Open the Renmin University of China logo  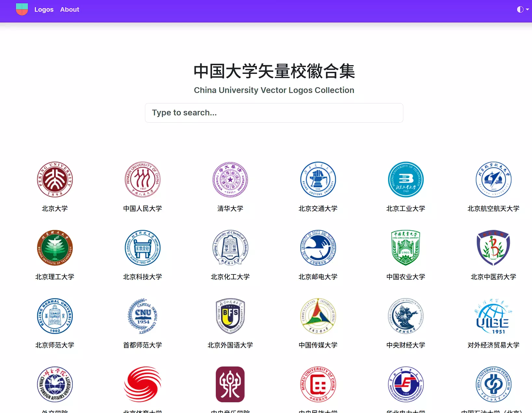[142, 180]
